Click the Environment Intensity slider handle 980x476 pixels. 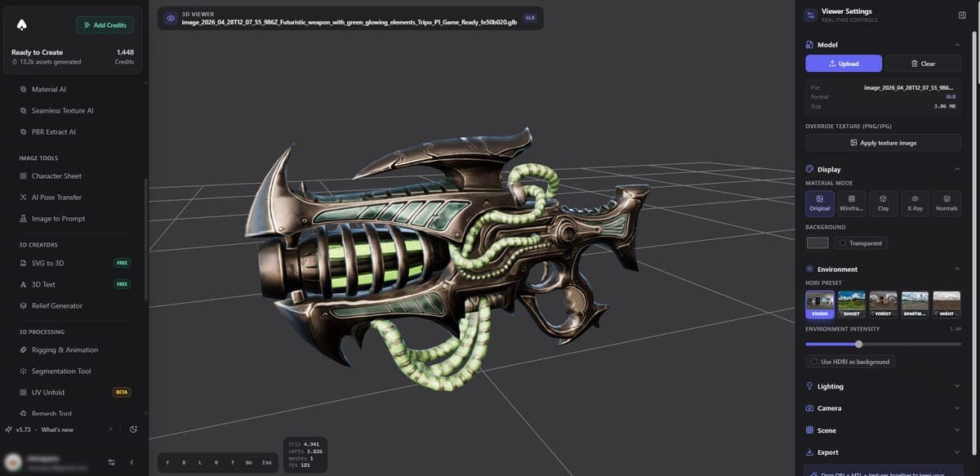click(x=858, y=344)
